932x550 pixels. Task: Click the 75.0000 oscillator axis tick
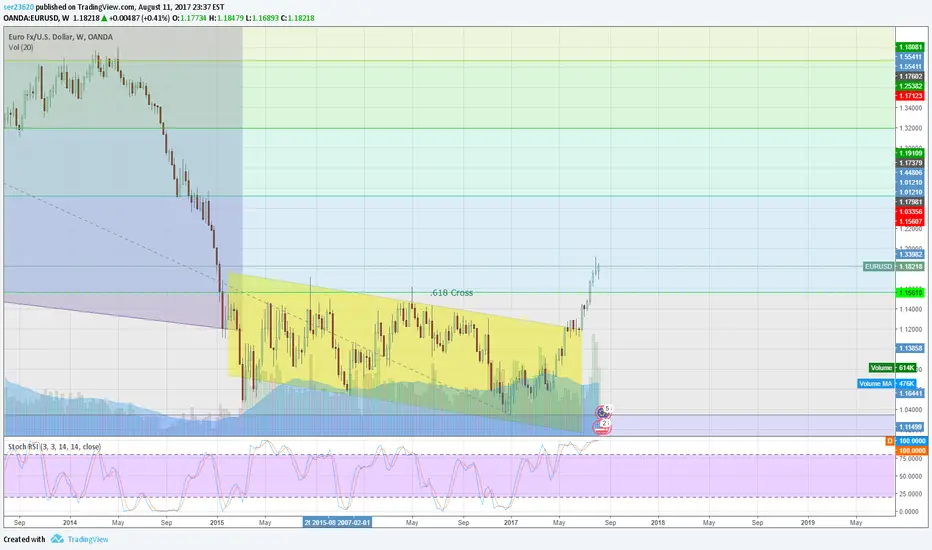pos(910,460)
